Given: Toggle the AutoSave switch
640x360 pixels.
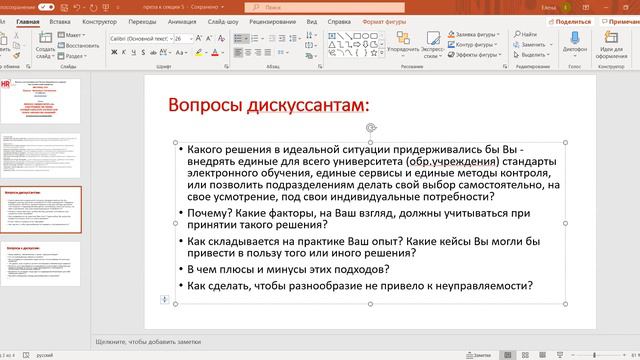Looking at the screenshot, I should pos(46,7).
